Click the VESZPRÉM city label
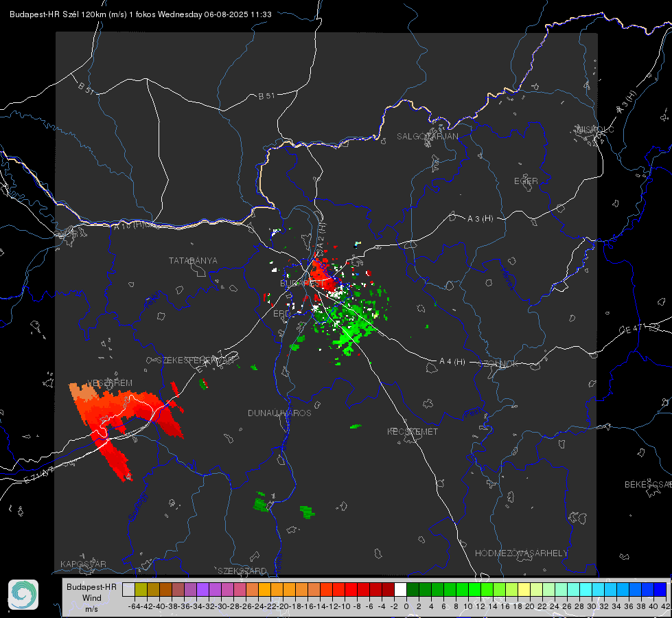This screenshot has width=672, height=618. tap(110, 383)
